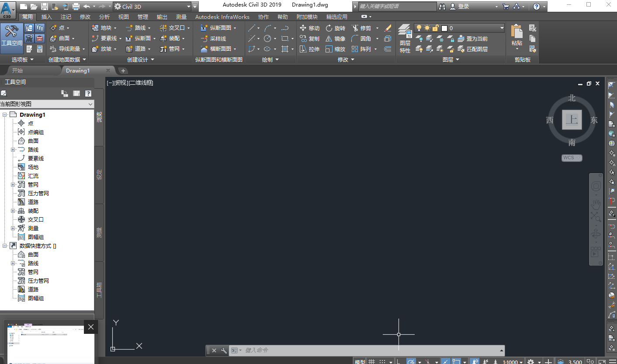This screenshot has width=617, height=364.
Task: Toggle the layer lock padlock icon
Action: [437, 28]
